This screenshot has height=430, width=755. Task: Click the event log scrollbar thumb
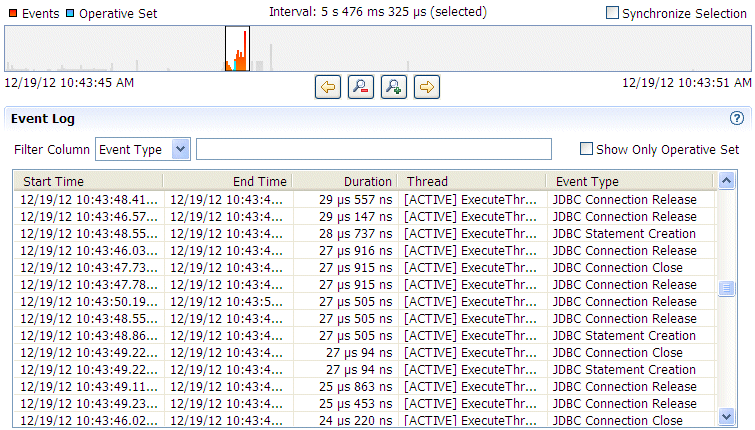[x=727, y=288]
